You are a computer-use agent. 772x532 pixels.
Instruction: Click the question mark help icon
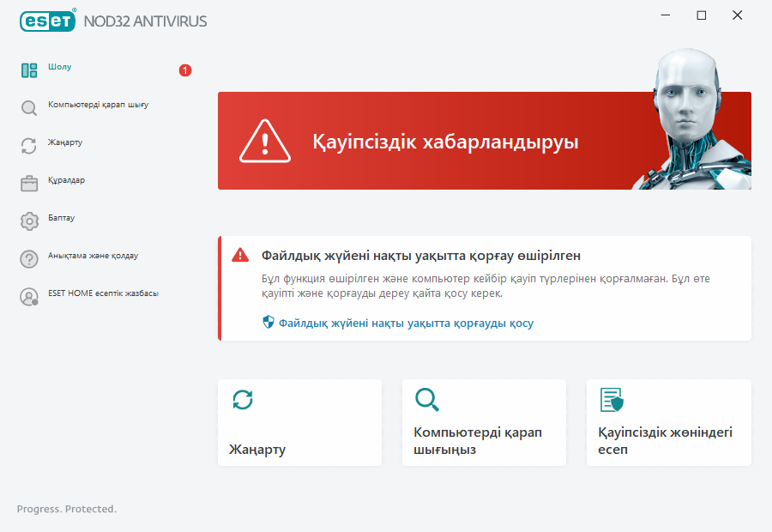point(28,256)
